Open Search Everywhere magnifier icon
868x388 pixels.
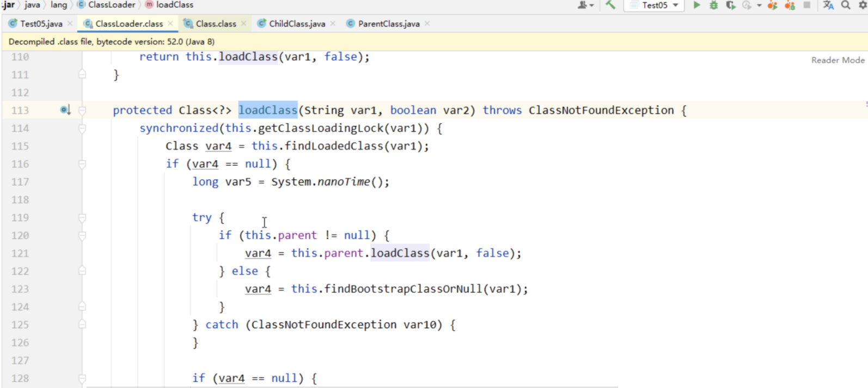click(846, 5)
